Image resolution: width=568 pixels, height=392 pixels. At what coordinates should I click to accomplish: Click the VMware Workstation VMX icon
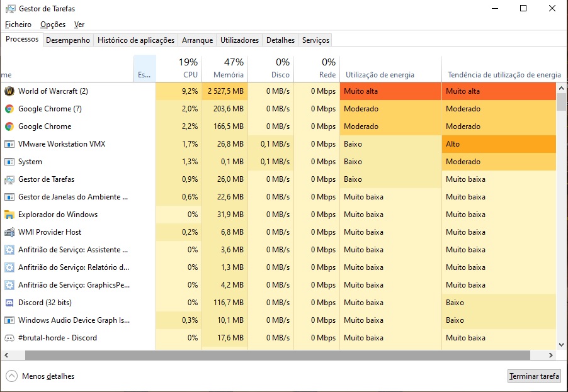coord(9,144)
